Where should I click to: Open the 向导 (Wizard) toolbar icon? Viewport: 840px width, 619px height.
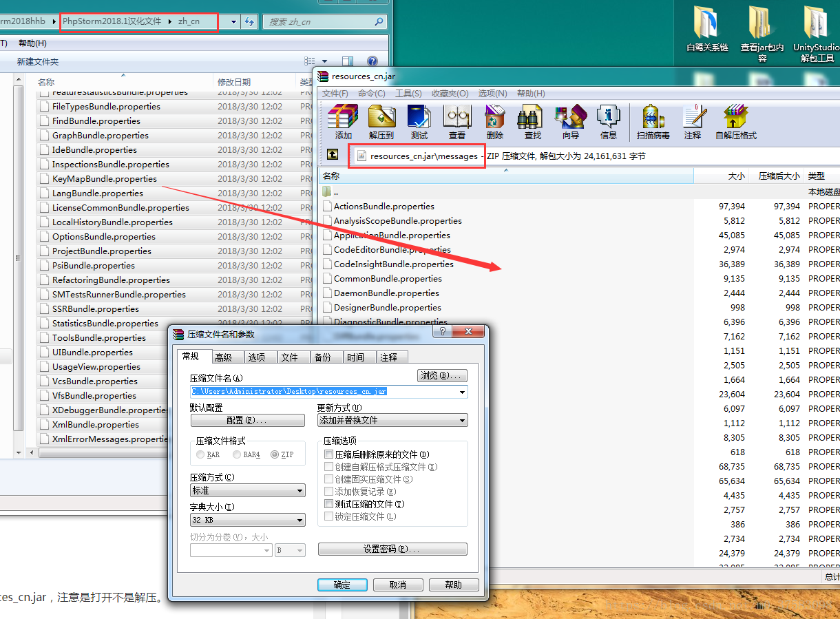[x=571, y=122]
